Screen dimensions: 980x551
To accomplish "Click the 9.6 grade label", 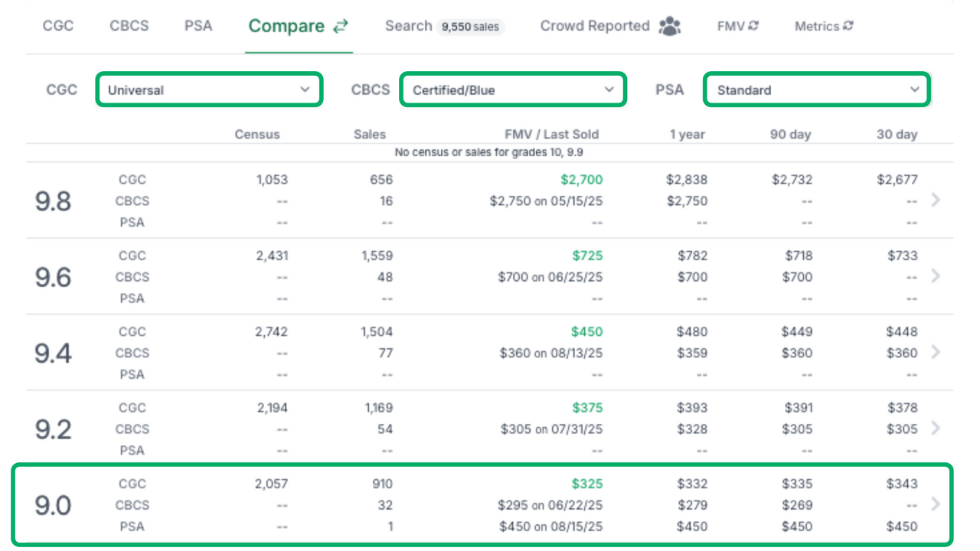I will pyautogui.click(x=53, y=277).
